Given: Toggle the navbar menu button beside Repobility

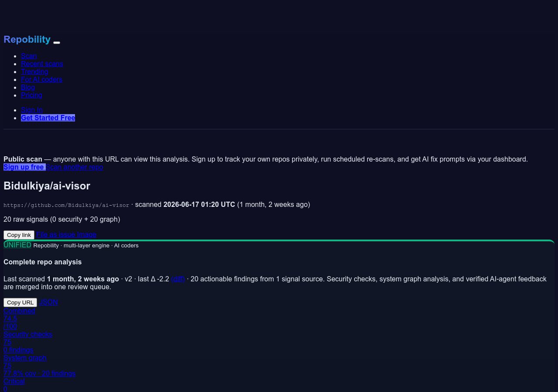Looking at the screenshot, I should (57, 42).
